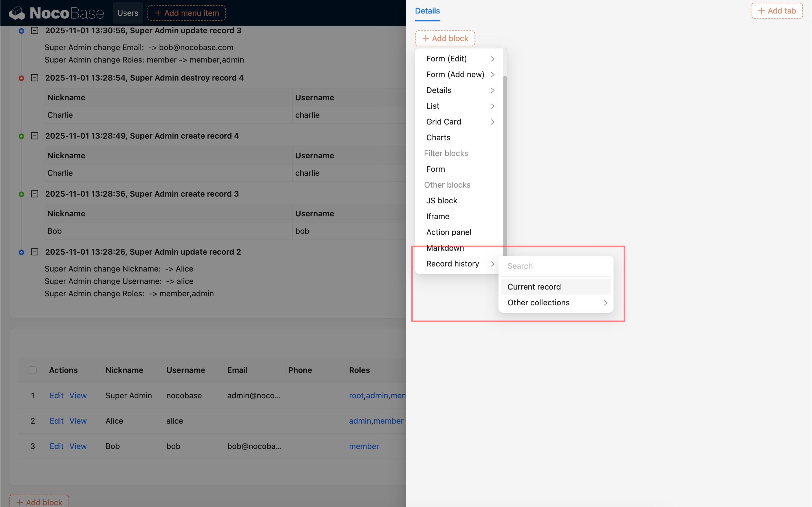
Task: Open the Add menu item button
Action: [x=187, y=13]
